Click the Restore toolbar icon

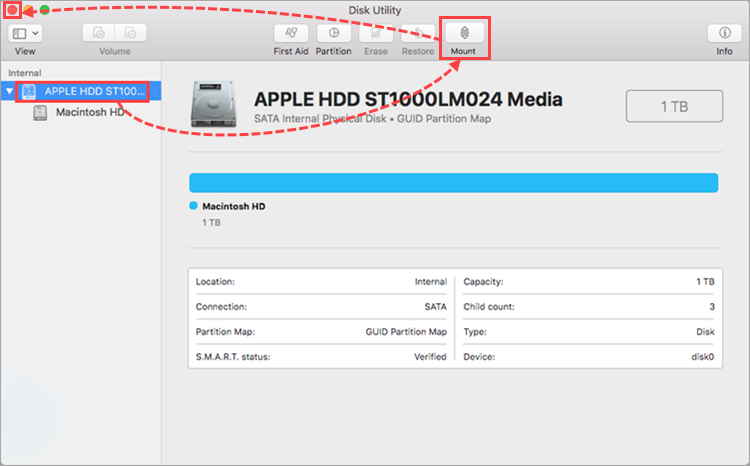pyautogui.click(x=418, y=33)
